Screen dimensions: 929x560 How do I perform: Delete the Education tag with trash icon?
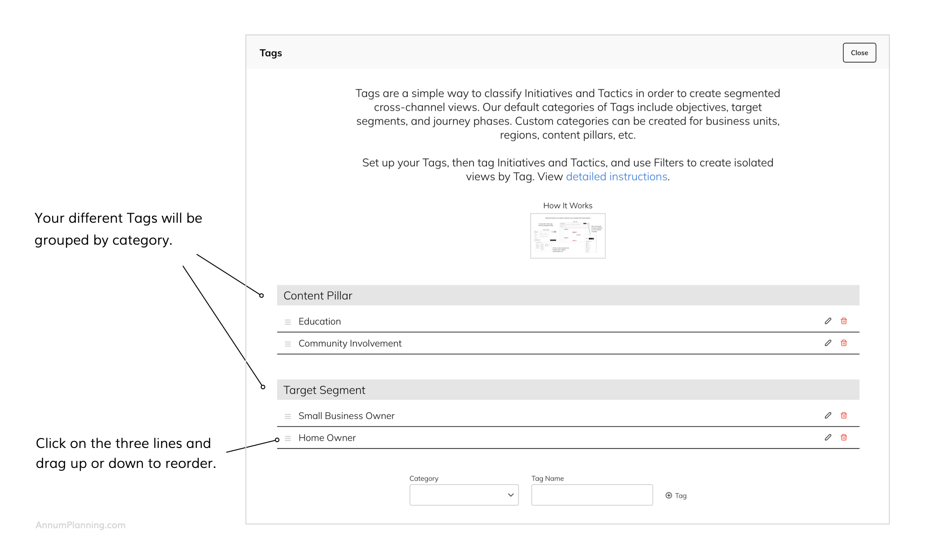tap(844, 321)
